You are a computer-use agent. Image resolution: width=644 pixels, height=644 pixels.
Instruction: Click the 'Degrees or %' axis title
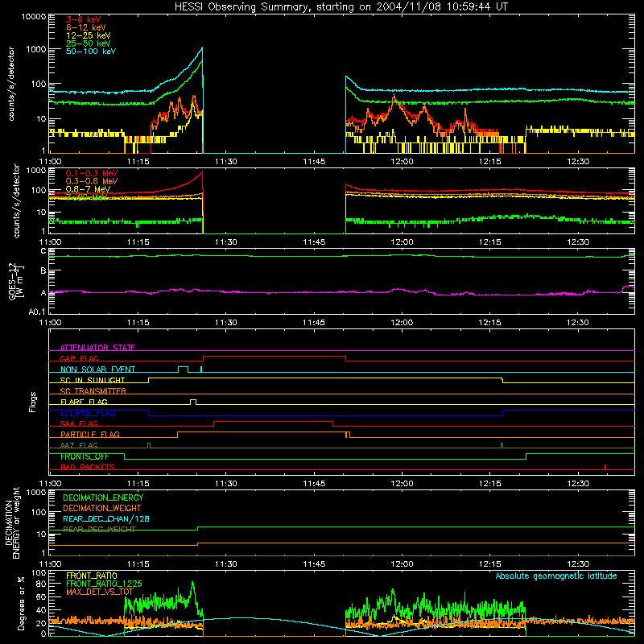[x=21, y=603]
